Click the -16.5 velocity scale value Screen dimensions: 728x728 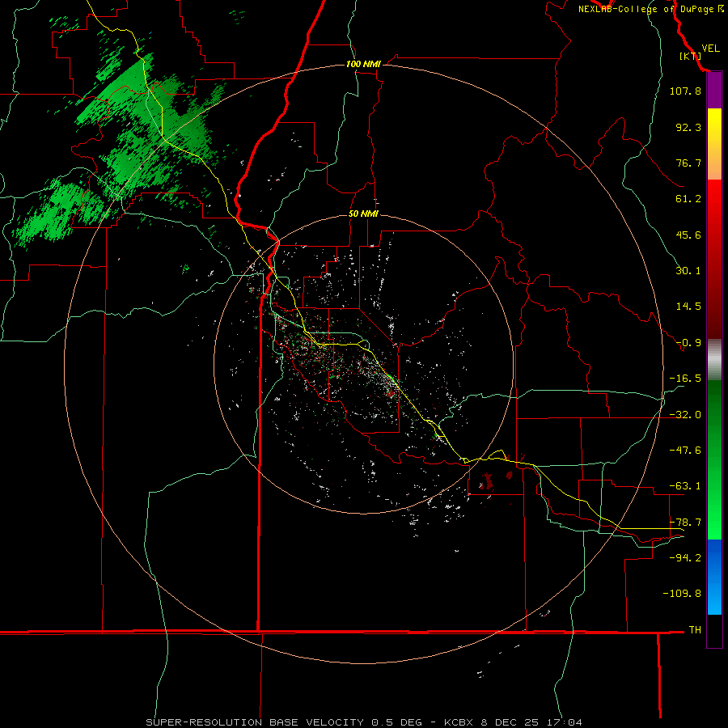pos(685,379)
